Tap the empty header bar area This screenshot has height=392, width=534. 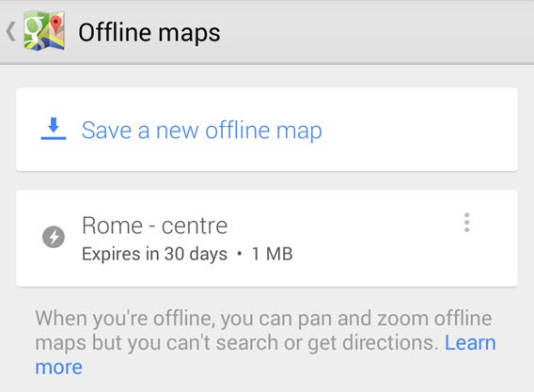pyautogui.click(x=374, y=31)
